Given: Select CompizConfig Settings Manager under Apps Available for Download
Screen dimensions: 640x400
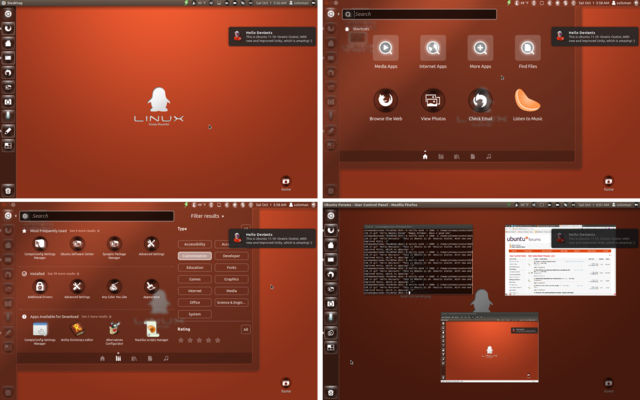Looking at the screenshot, I should [40, 329].
